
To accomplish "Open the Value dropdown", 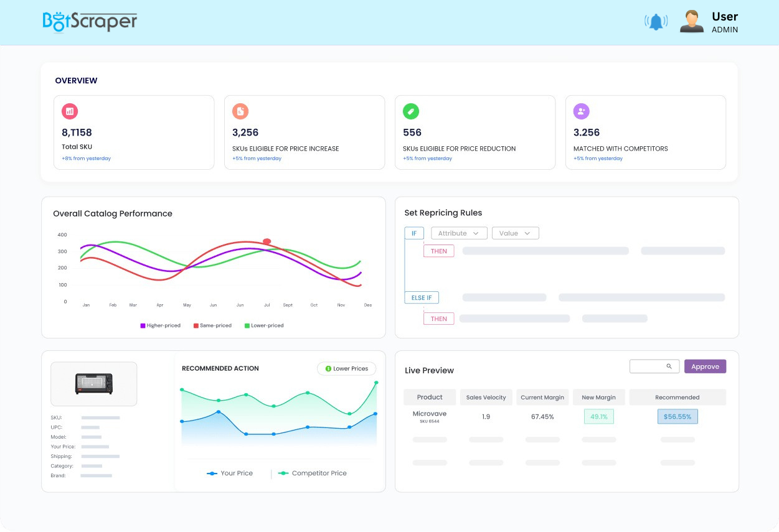I will pyautogui.click(x=516, y=233).
